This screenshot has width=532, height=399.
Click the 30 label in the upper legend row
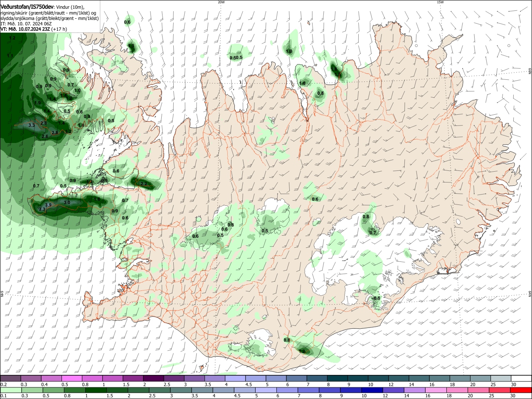(513, 385)
